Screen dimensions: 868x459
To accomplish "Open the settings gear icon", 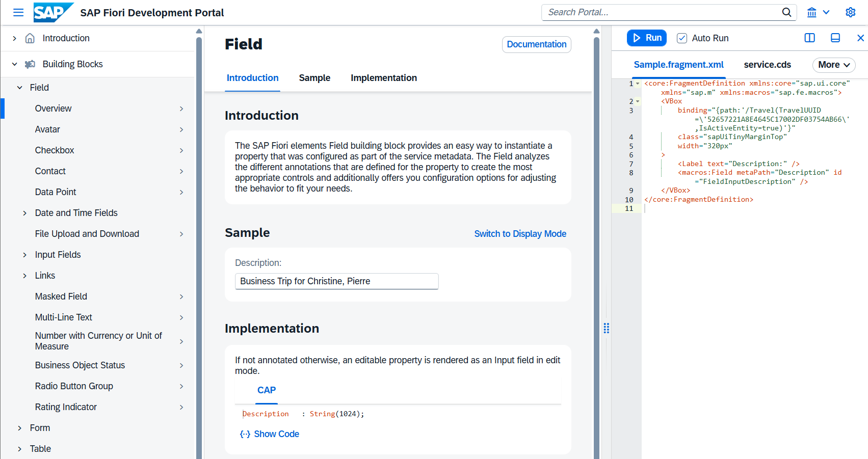I will [x=850, y=12].
